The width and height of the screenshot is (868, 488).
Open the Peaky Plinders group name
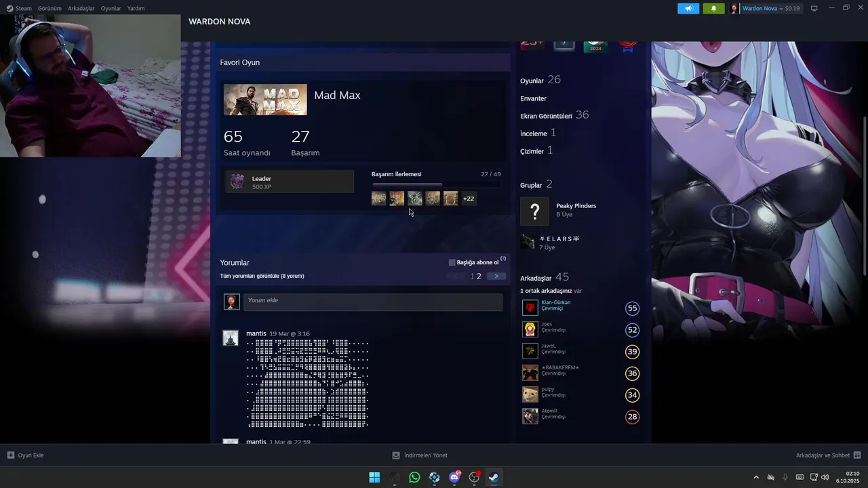[576, 205]
